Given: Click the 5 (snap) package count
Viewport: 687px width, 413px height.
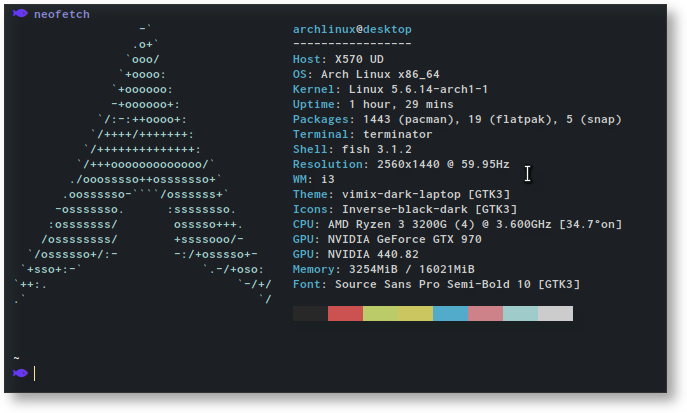Looking at the screenshot, I should click(595, 119).
